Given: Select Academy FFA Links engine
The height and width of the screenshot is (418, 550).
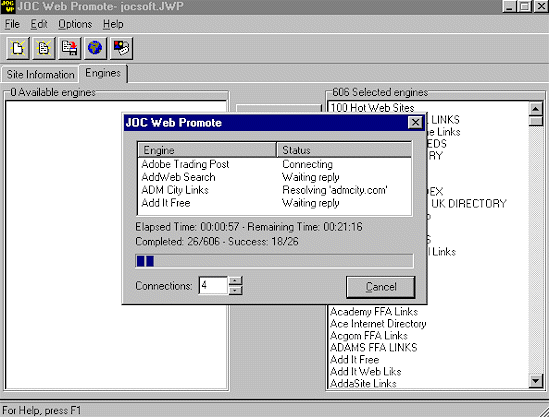Looking at the screenshot, I should (x=374, y=311).
